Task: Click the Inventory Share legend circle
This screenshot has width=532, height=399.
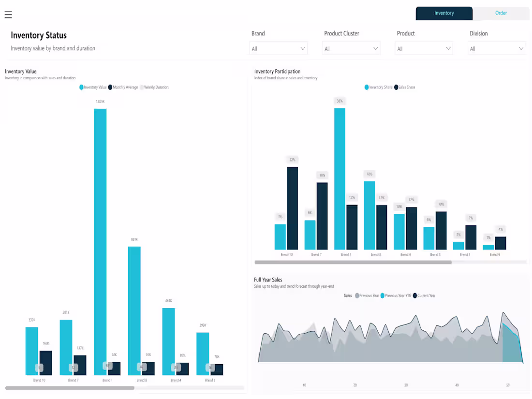Action: pyautogui.click(x=367, y=87)
